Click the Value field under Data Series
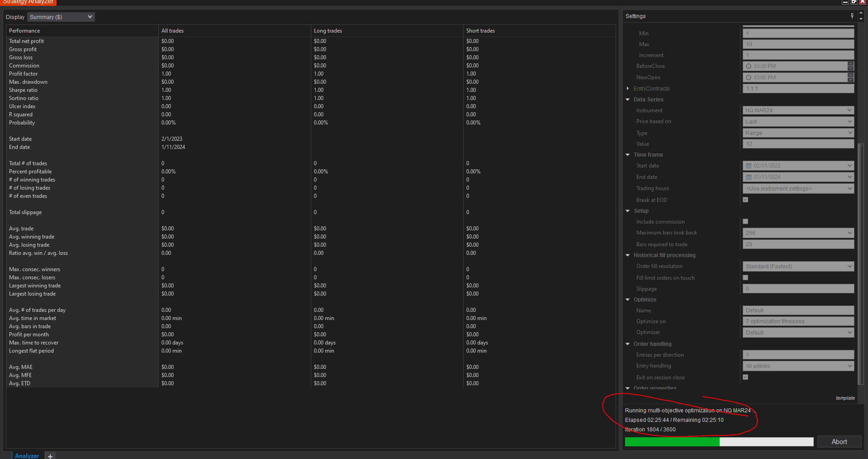 coord(798,143)
